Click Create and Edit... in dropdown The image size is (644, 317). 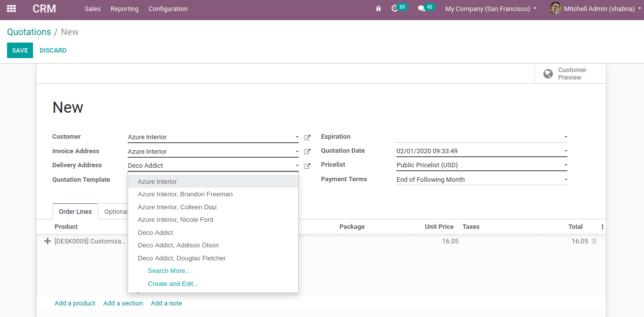[x=173, y=284]
